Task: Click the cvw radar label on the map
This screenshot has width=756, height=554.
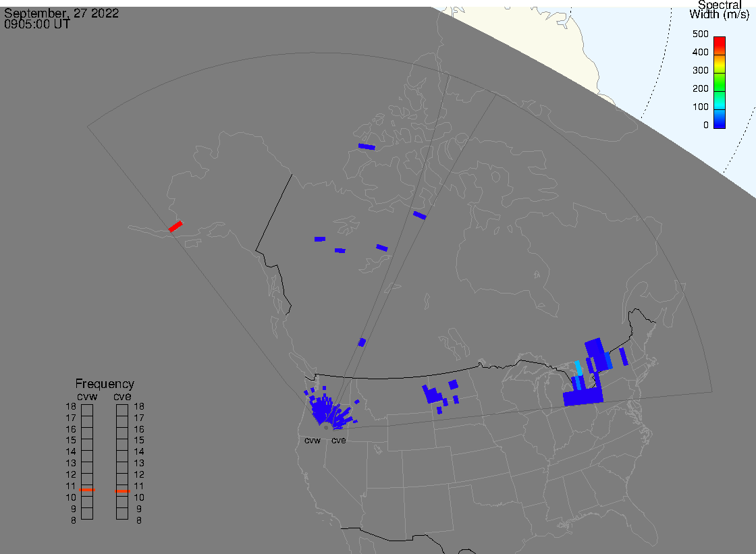Action: tap(313, 441)
